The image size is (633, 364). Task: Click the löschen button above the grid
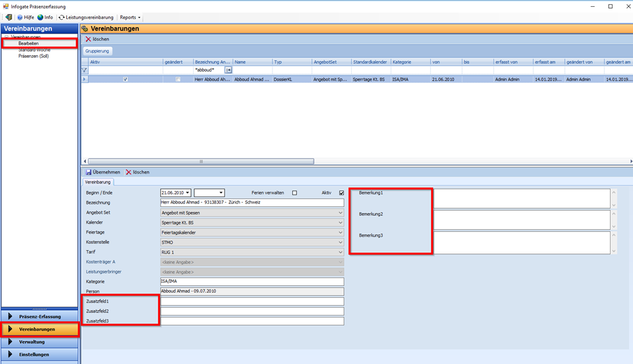click(x=97, y=39)
